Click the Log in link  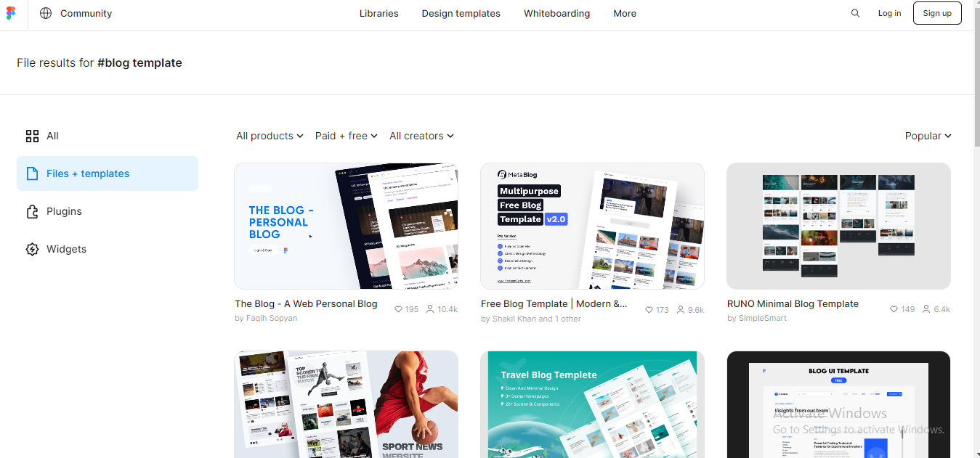[x=889, y=13]
